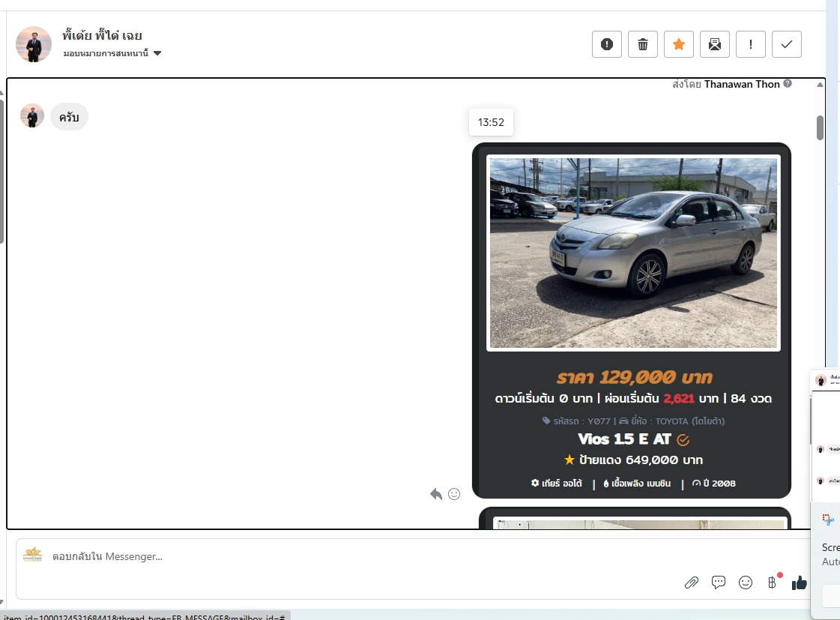Click the chat scrollbar thumb

pyautogui.click(x=821, y=127)
